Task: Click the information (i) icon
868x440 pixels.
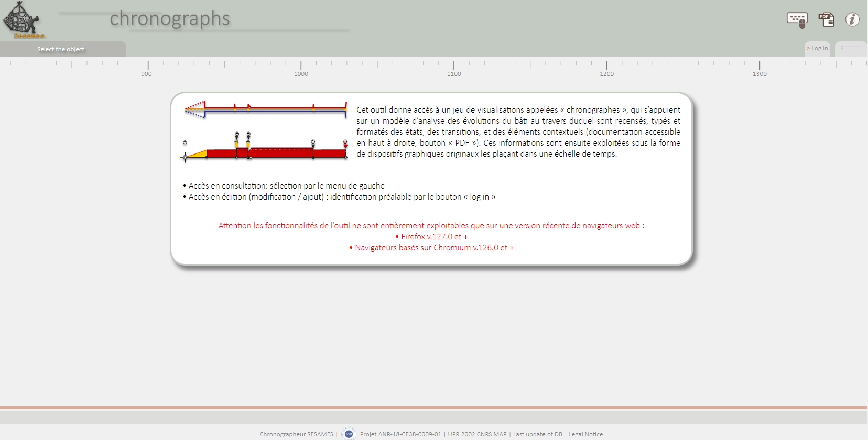Action: tap(852, 19)
